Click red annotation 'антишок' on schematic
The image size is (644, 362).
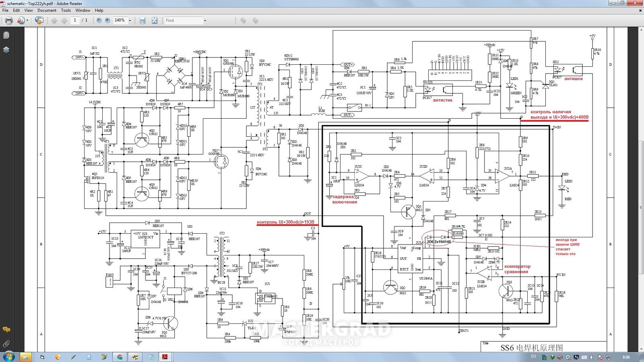pyautogui.click(x=573, y=79)
